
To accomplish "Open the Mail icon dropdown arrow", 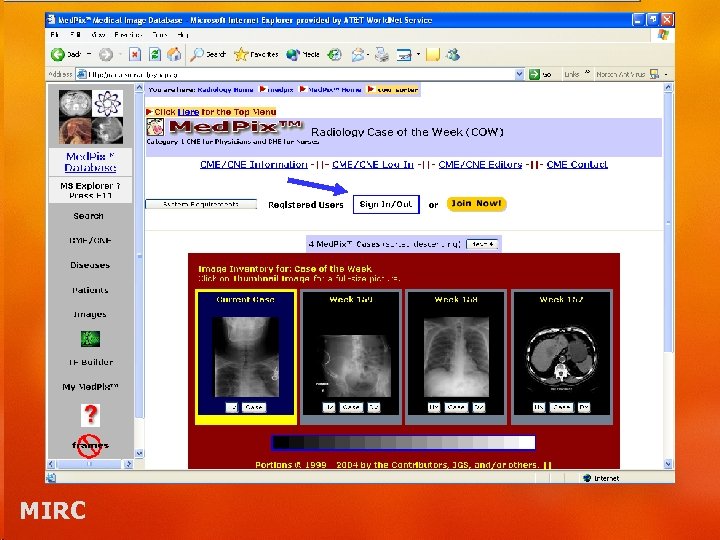I will coord(368,55).
